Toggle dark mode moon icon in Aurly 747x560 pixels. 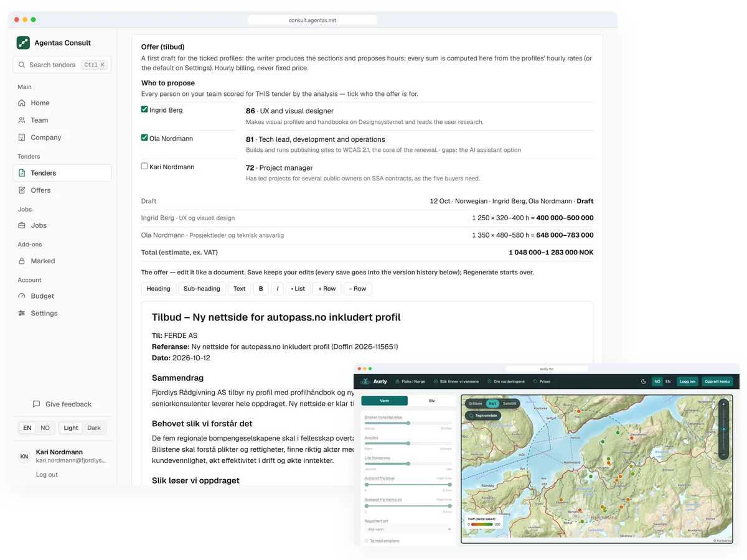pyautogui.click(x=644, y=381)
